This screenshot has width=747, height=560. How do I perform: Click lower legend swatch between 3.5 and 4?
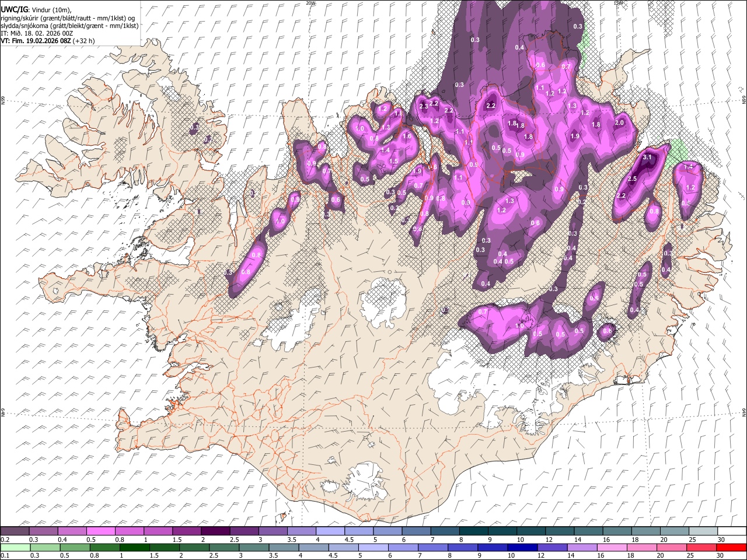tap(284, 547)
